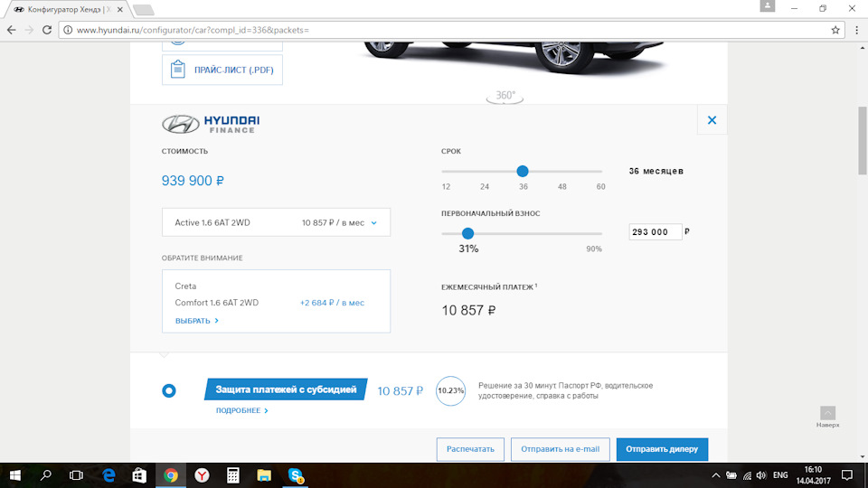Show hidden tray icons arrow
Screen dimensions: 868x488
716,475
